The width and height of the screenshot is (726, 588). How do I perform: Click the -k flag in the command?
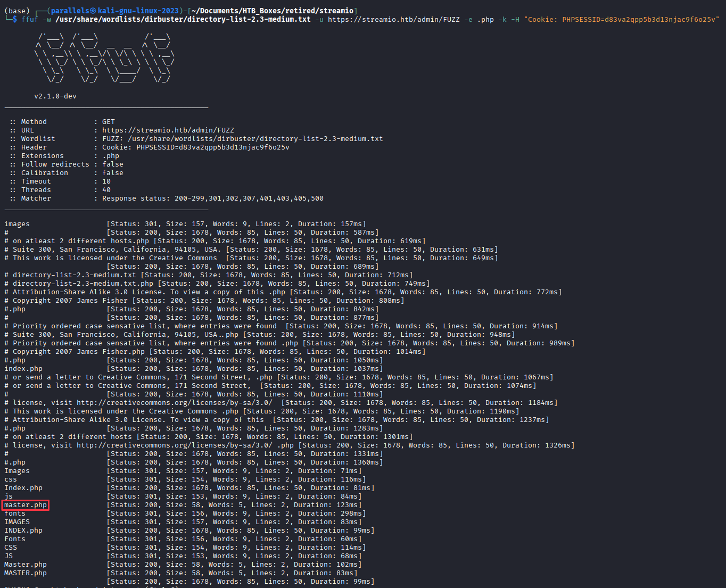(x=502, y=19)
